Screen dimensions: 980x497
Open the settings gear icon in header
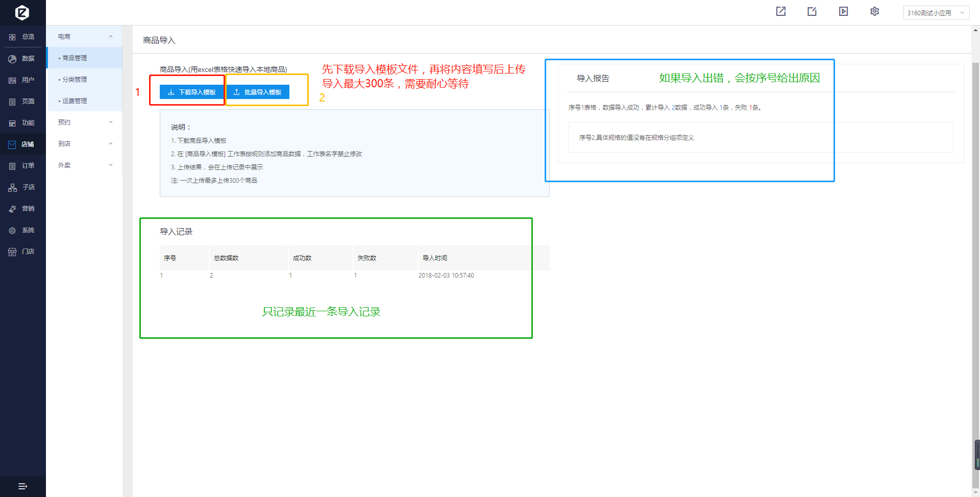874,12
